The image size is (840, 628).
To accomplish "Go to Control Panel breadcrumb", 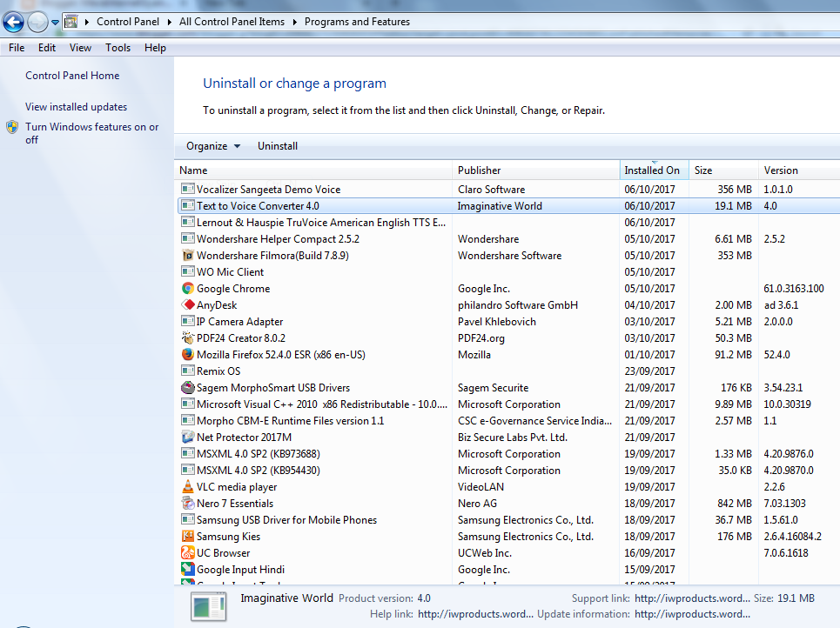I will pos(127,22).
